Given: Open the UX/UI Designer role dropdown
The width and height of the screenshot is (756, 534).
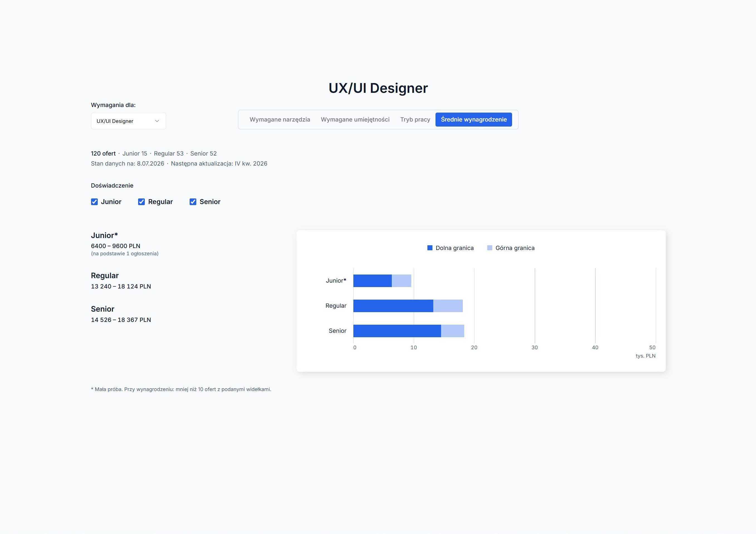Looking at the screenshot, I should click(x=128, y=121).
